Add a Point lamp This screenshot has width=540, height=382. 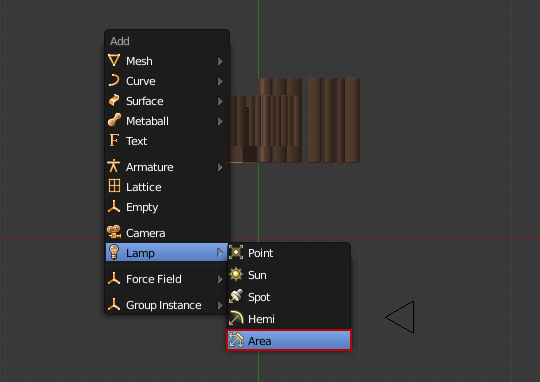(x=289, y=253)
